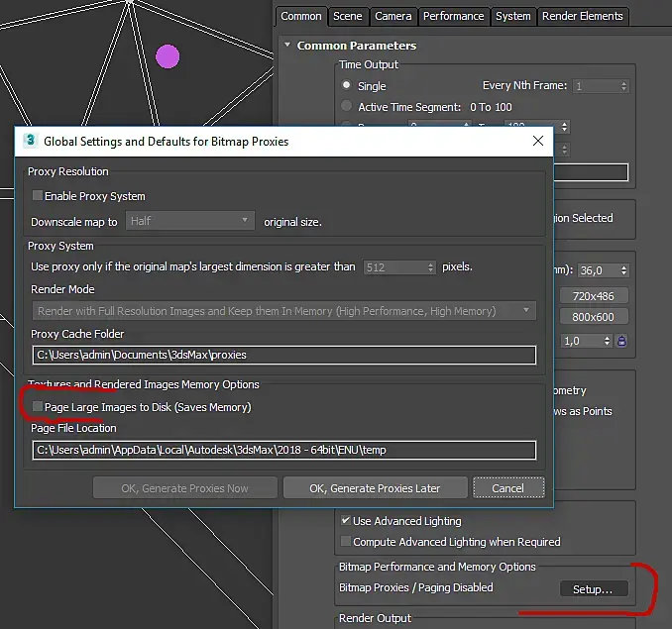Viewport: 672px width, 629px height.
Task: Select the magenta sphere in viewport
Action: tap(168, 56)
